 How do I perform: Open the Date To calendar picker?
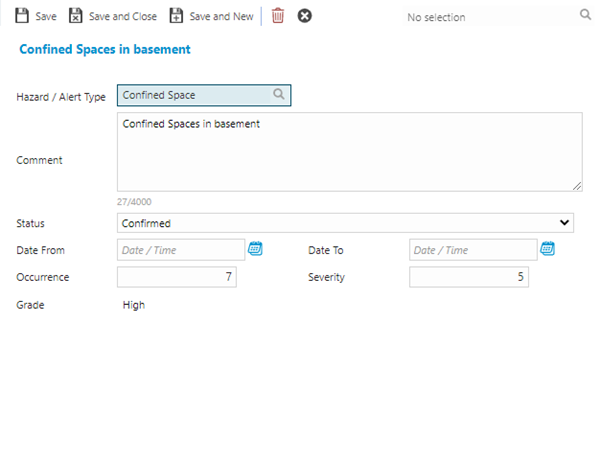click(547, 249)
